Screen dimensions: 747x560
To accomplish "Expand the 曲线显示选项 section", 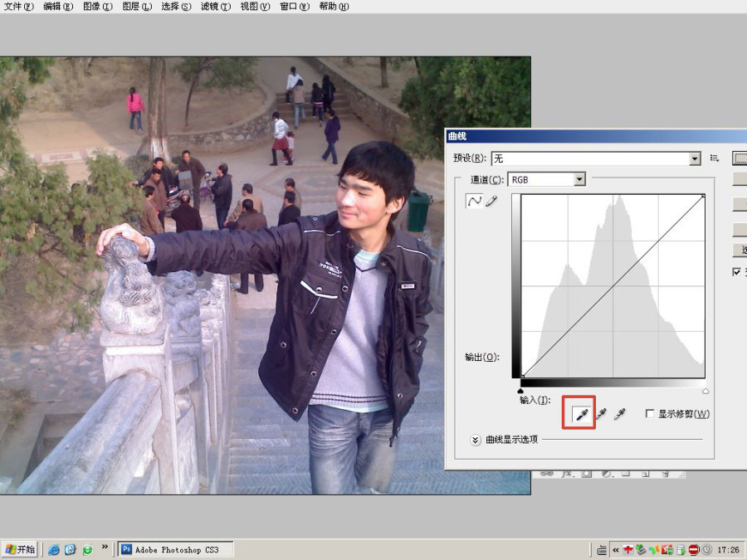I will click(475, 440).
